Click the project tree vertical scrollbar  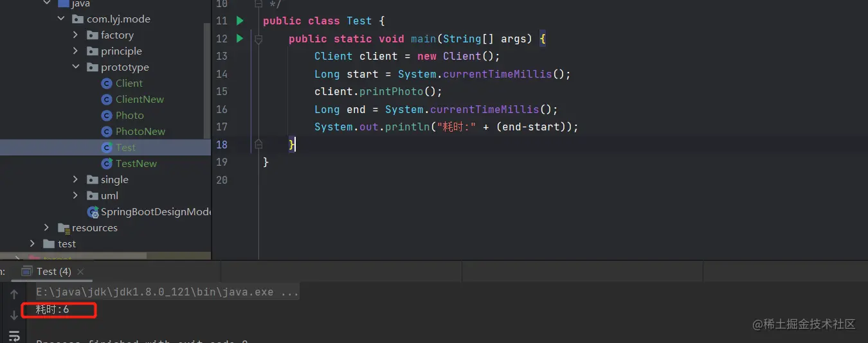(207, 80)
